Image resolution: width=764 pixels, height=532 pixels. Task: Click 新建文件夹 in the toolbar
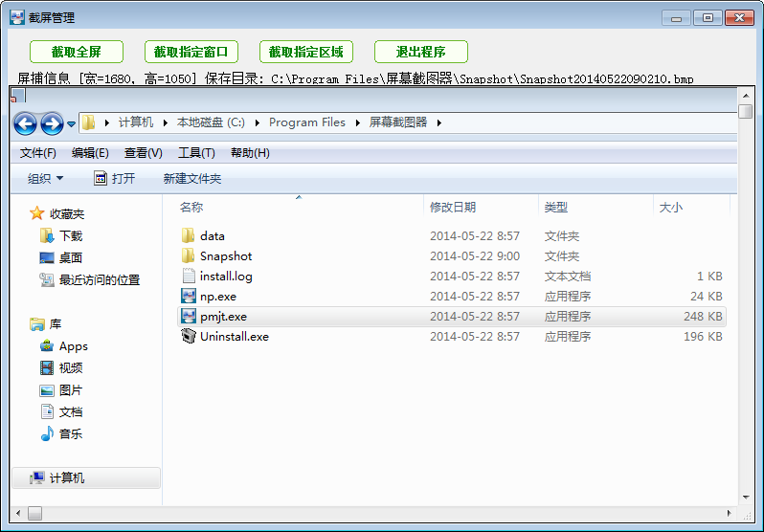[x=192, y=179]
